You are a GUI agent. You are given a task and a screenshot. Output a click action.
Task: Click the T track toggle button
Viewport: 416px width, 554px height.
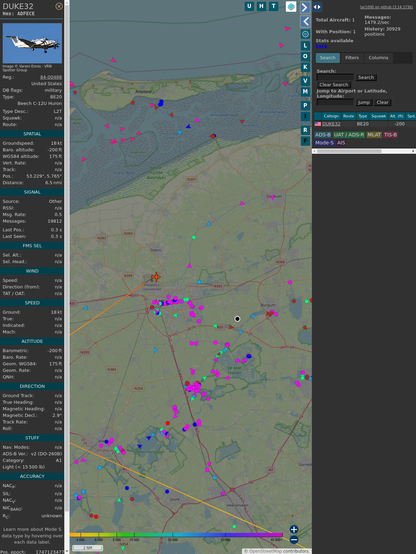[273, 6]
